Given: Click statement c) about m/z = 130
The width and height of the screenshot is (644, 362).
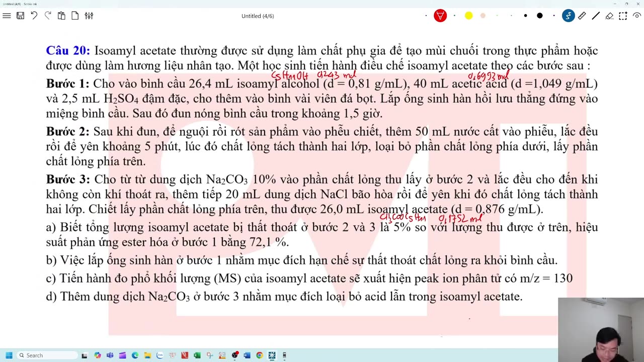Looking at the screenshot, I should coord(309,279).
